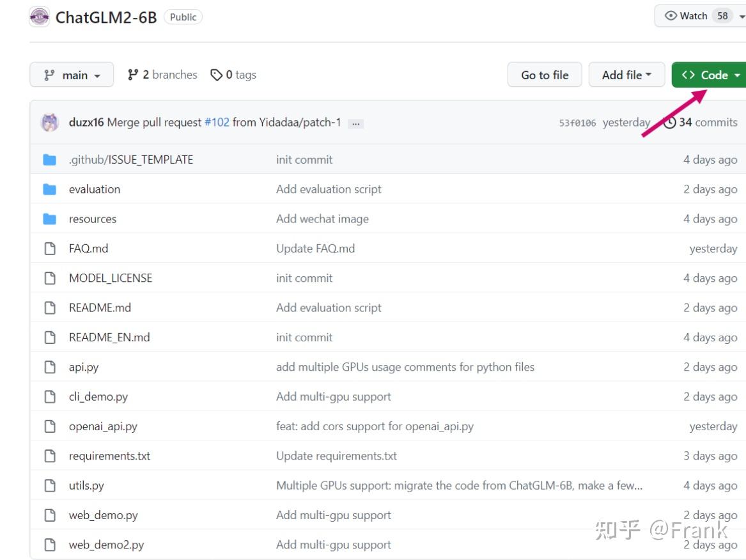Image resolution: width=746 pixels, height=560 pixels.
Task: Open the green Code dropdown button
Action: pyautogui.click(x=710, y=75)
